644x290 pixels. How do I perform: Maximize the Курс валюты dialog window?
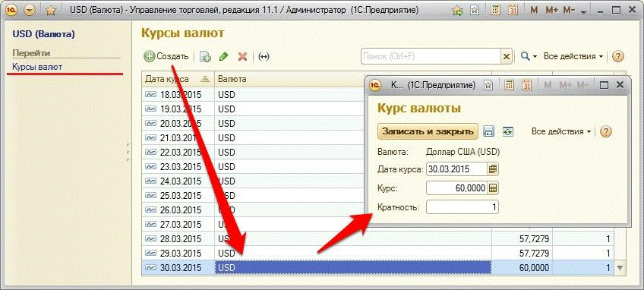[604, 85]
